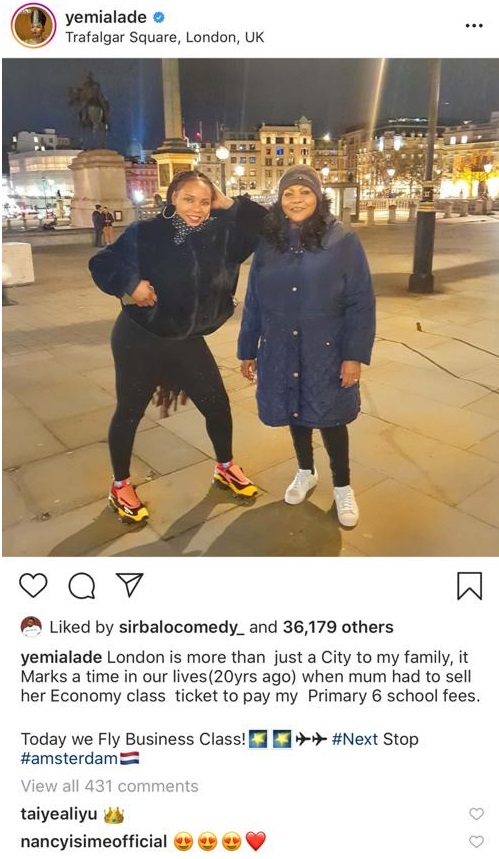Open Trafalgar Square, London location link

pos(164,37)
